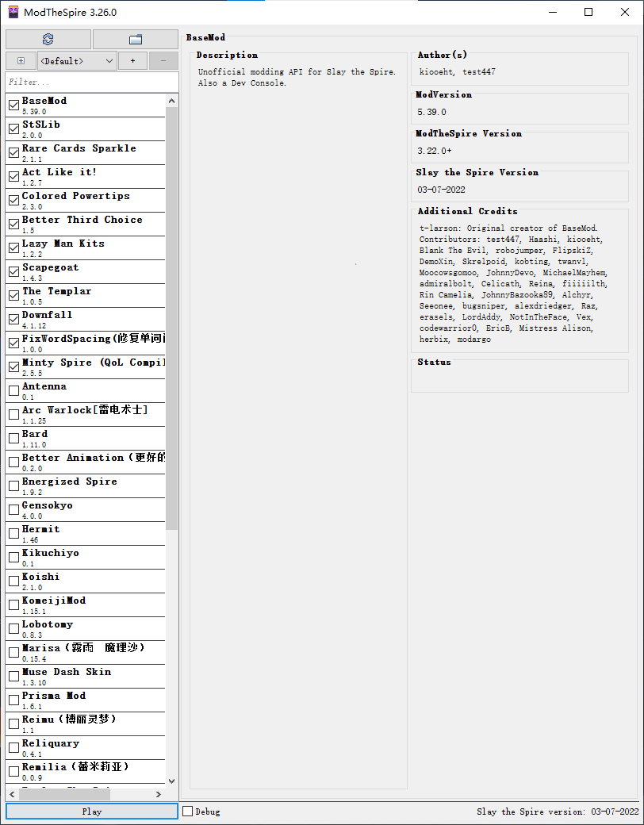Image resolution: width=644 pixels, height=825 pixels.
Task: Toggle the Act Like it! checkbox
Action: 14,177
